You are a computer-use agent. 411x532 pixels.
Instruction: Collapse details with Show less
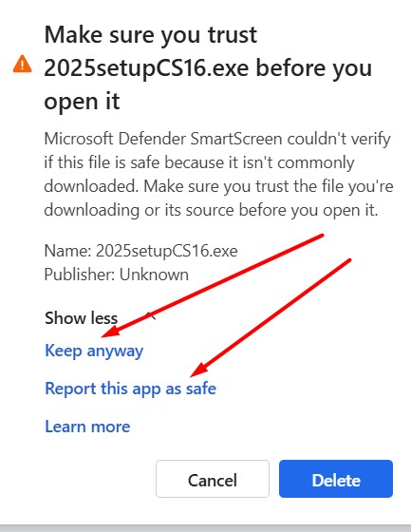tap(81, 318)
